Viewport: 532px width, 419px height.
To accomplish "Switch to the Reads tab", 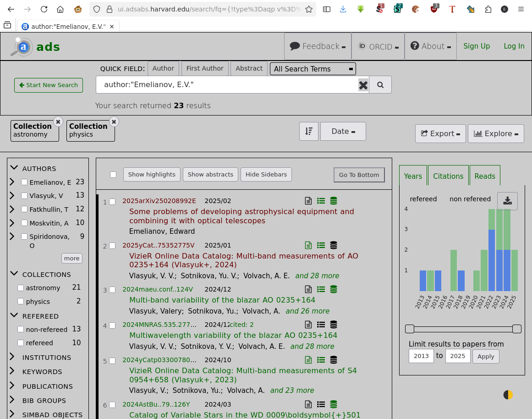I will (484, 176).
